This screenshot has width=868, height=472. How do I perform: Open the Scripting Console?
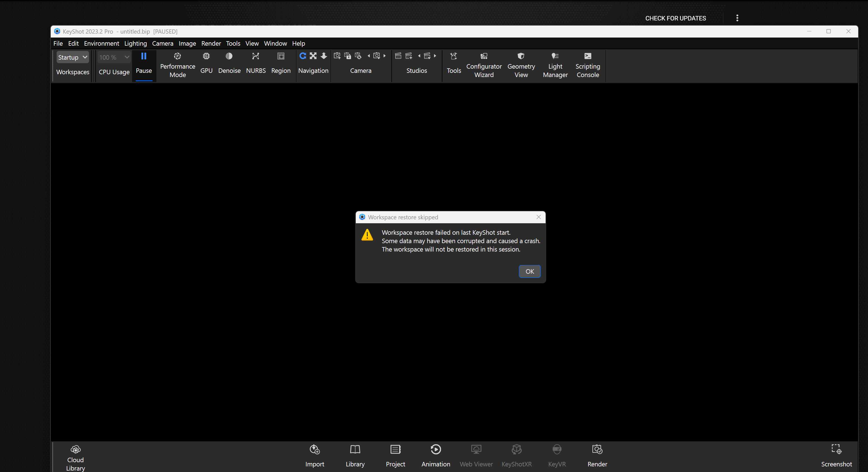(x=588, y=65)
